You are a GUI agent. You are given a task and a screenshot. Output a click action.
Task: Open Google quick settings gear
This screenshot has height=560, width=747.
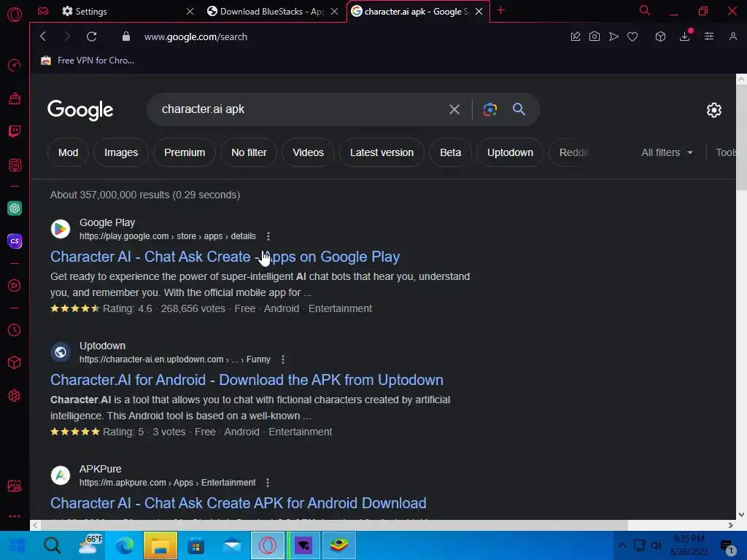[713, 110]
